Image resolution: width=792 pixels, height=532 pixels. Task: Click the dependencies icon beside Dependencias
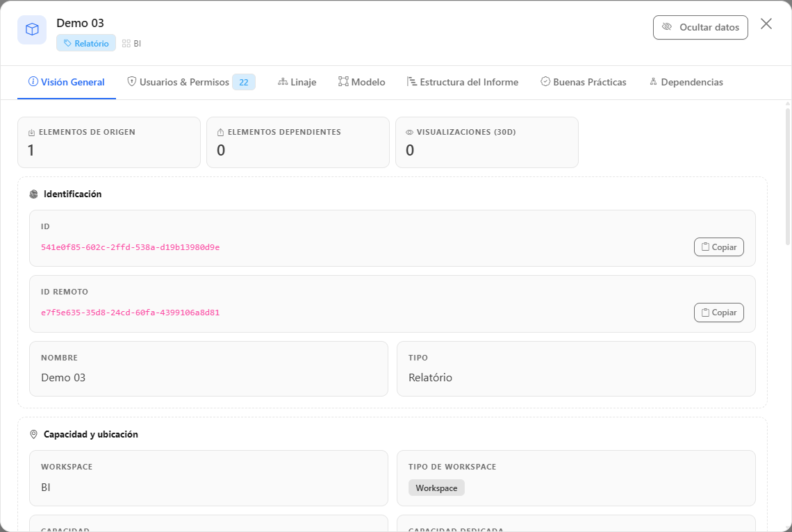[x=653, y=82]
